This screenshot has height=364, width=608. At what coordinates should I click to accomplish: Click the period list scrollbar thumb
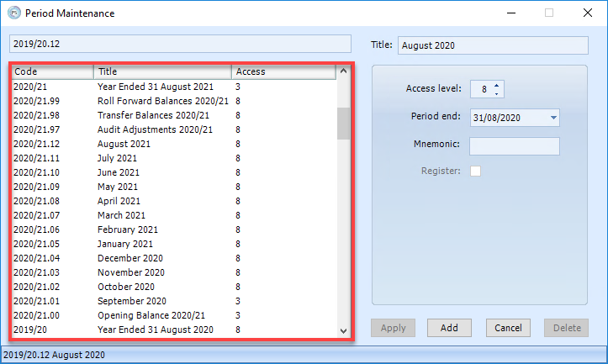click(x=343, y=124)
